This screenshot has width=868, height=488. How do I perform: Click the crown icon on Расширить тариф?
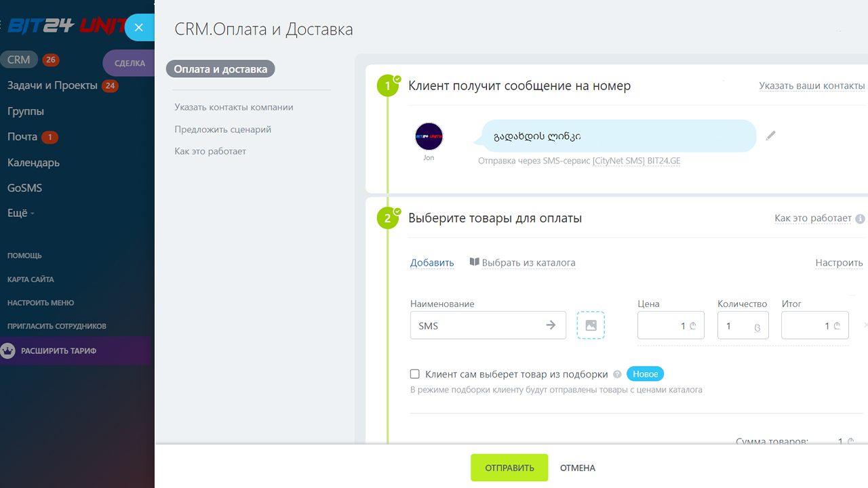click(8, 351)
